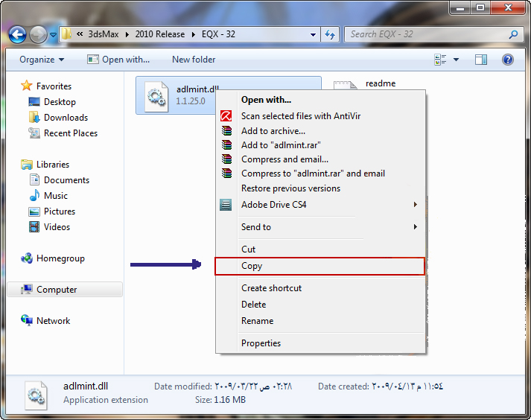Select Properties in the context menu

point(261,343)
